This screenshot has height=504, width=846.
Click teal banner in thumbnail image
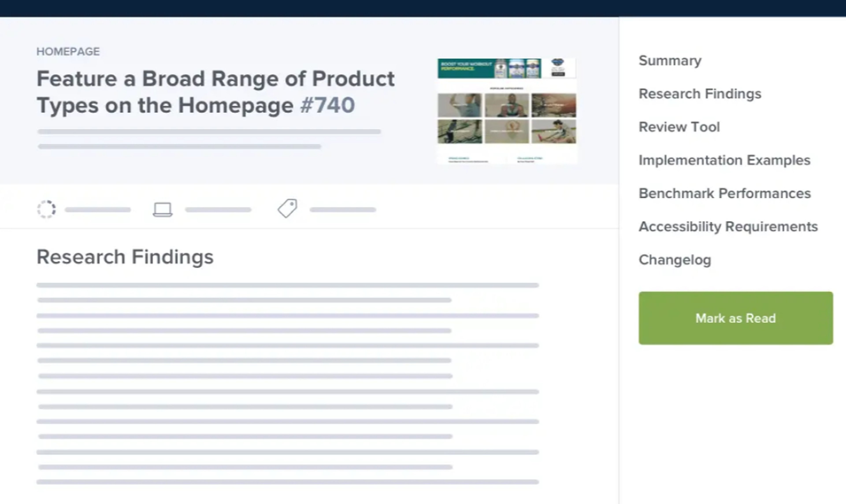pyautogui.click(x=489, y=68)
